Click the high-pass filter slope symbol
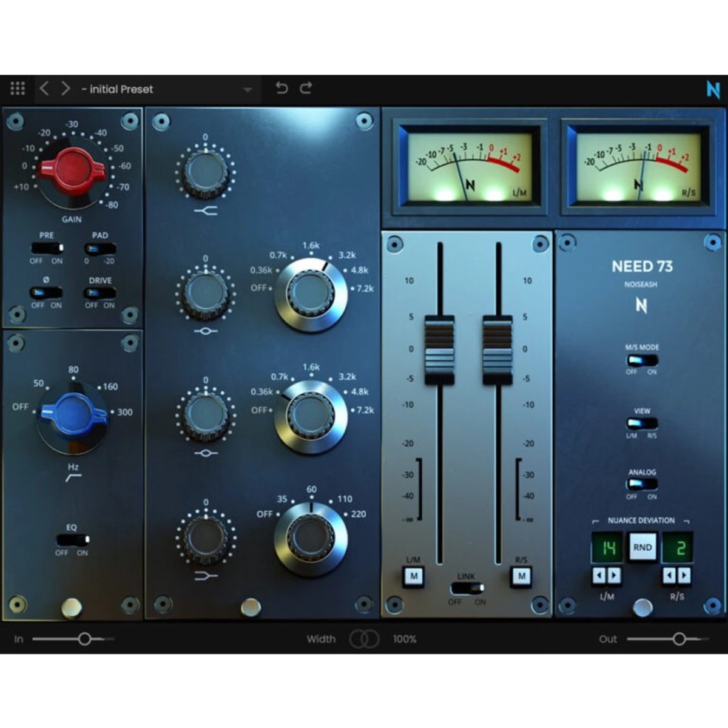Image resolution: width=728 pixels, height=728 pixels. click(73, 479)
